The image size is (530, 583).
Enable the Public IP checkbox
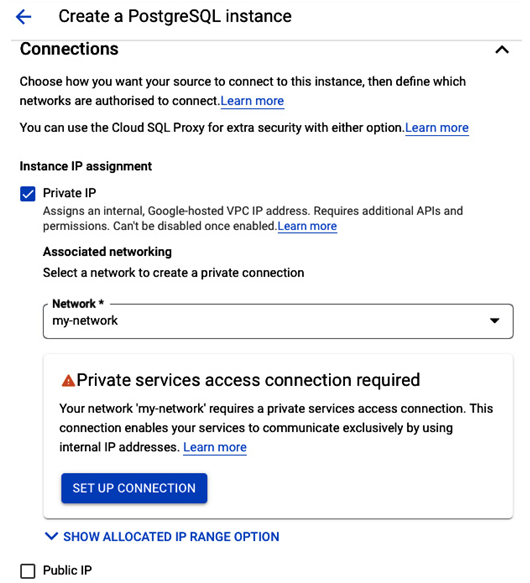click(28, 571)
